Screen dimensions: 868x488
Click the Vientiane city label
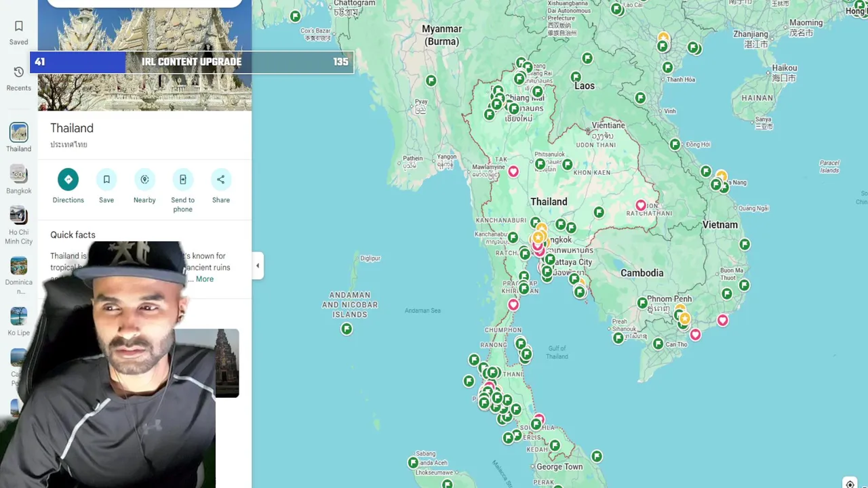click(608, 125)
